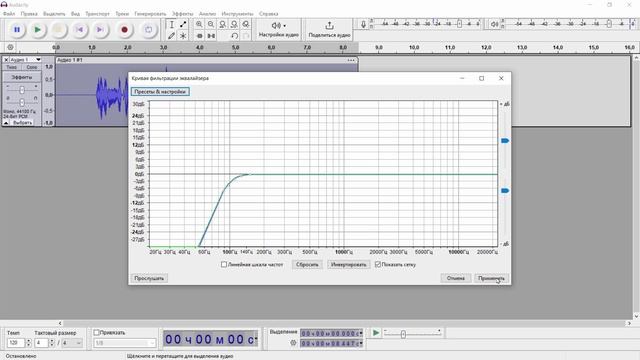640x360 pixels.
Task: Click the Stop transport button
Action: 58,29
